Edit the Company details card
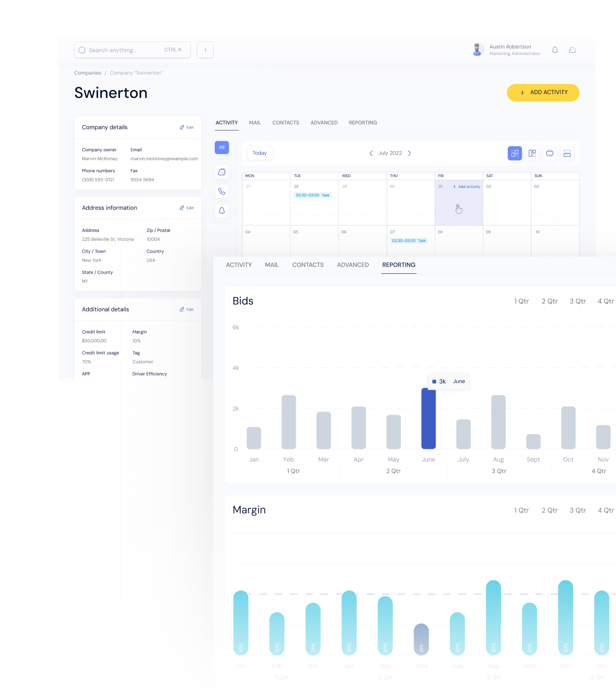The height and width of the screenshot is (699, 616). (x=187, y=128)
